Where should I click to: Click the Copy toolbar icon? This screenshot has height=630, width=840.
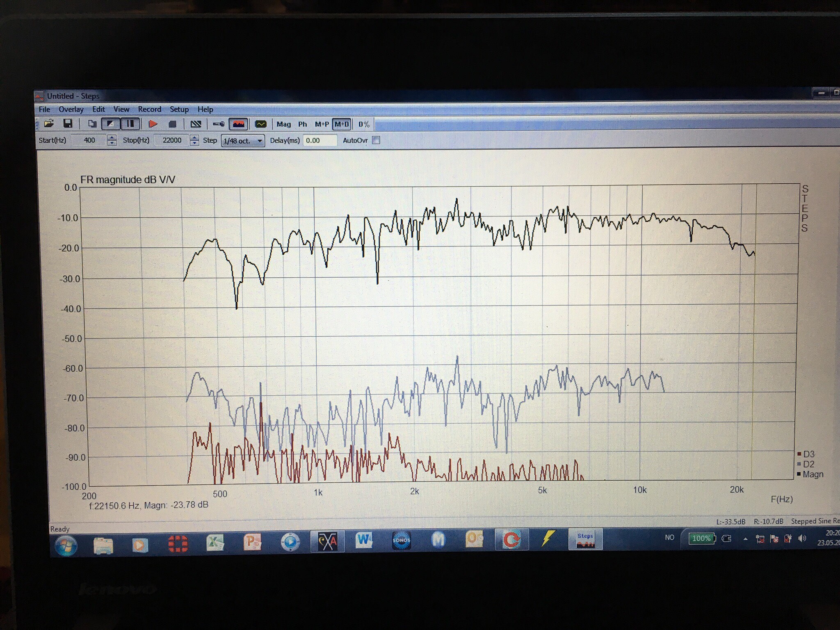click(x=92, y=123)
